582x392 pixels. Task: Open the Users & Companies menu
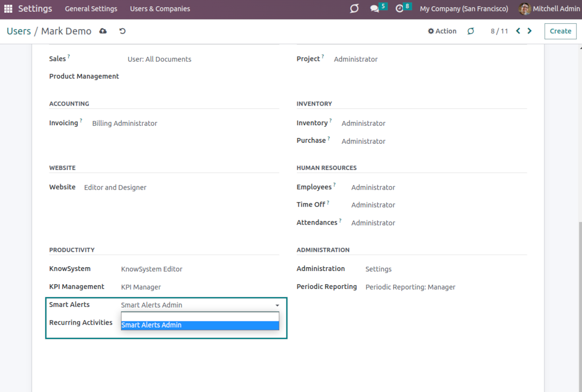[160, 9]
